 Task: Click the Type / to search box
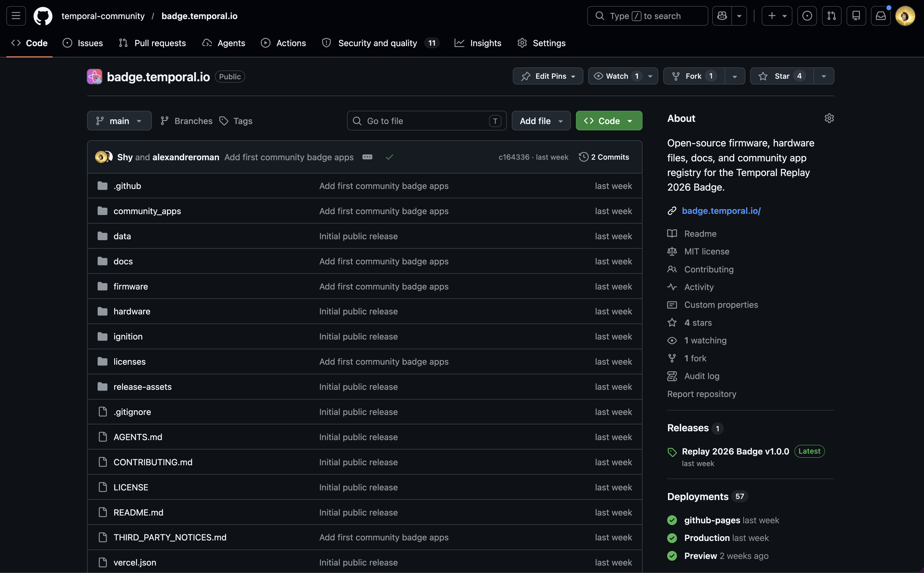click(647, 16)
